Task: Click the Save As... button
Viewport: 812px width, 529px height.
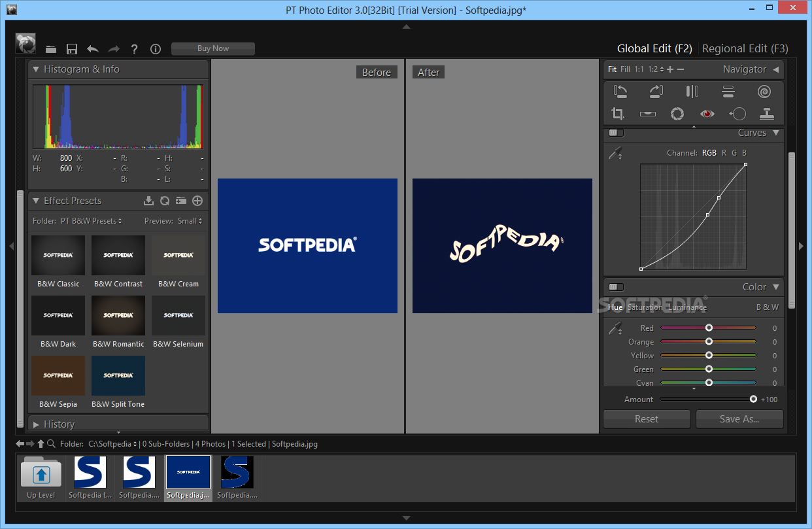Action: tap(739, 419)
